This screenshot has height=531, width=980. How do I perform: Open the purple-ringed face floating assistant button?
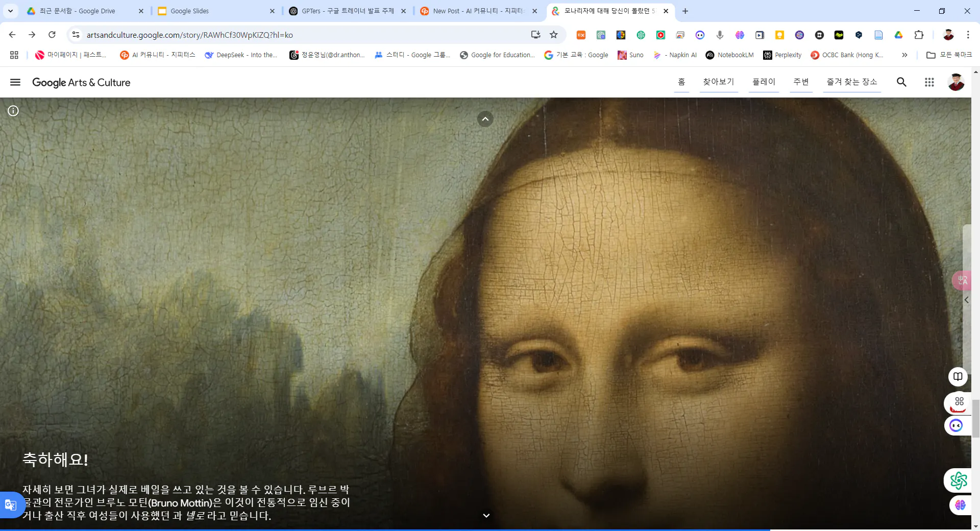956,425
